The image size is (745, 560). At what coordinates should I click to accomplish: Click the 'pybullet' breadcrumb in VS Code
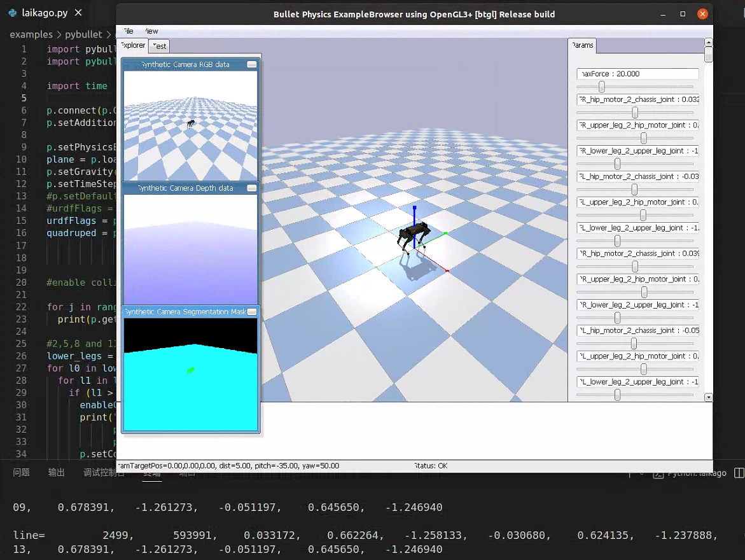(x=83, y=34)
